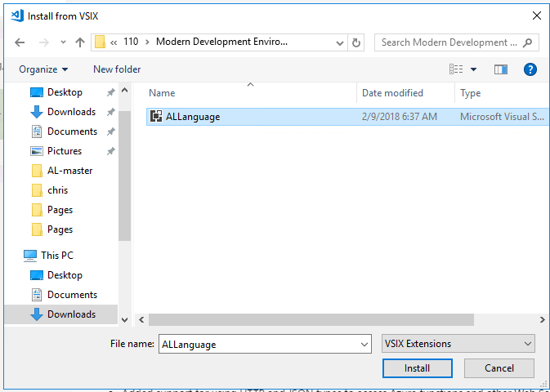Create a New folder
Screen dimensions: 550x392
tap(117, 69)
